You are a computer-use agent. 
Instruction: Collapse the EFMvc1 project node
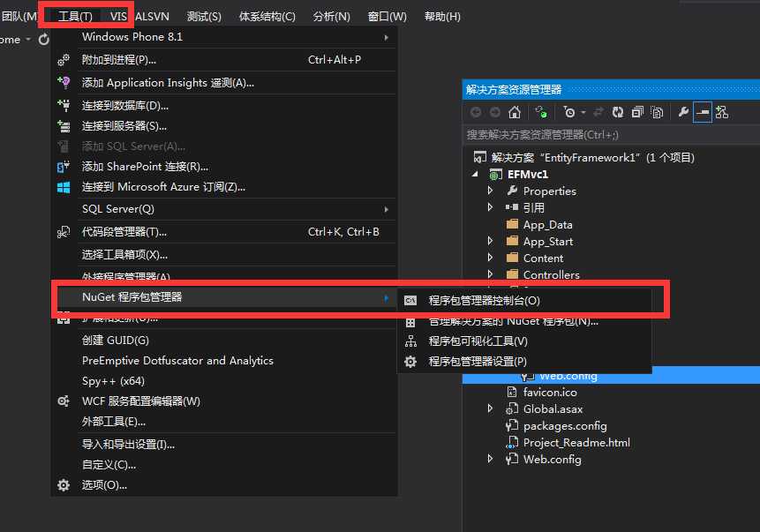click(x=475, y=174)
